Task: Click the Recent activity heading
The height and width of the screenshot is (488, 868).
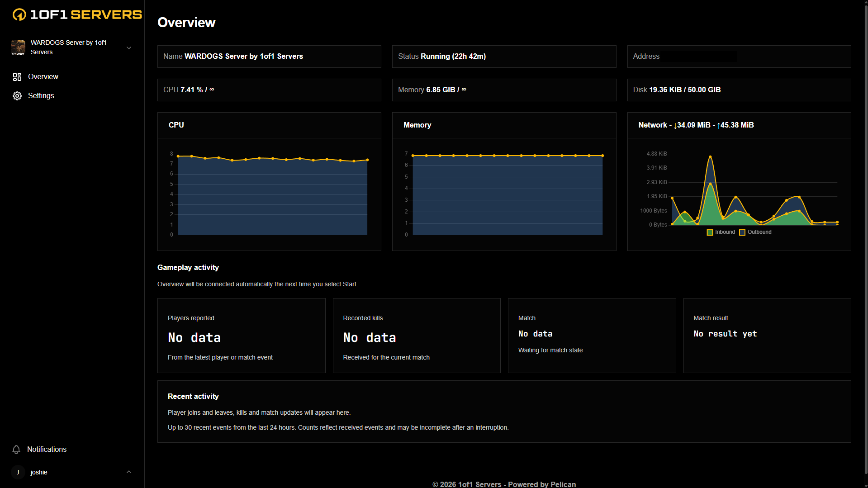Action: pos(193,397)
